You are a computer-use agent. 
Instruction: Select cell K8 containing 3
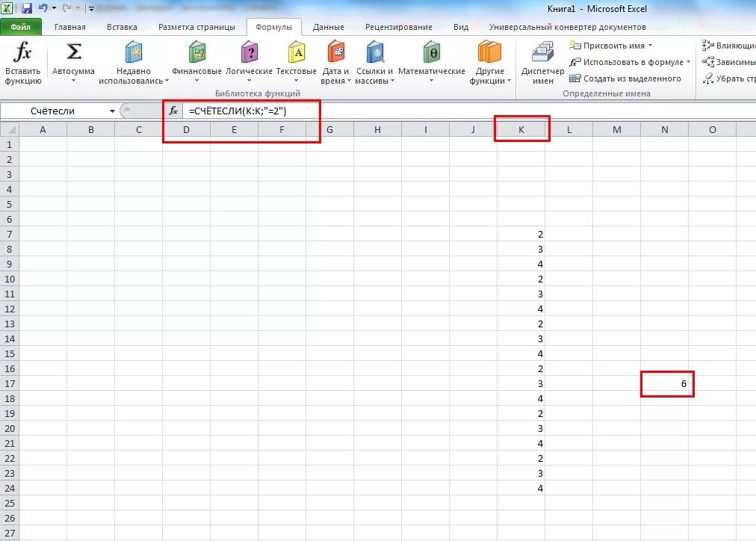521,250
